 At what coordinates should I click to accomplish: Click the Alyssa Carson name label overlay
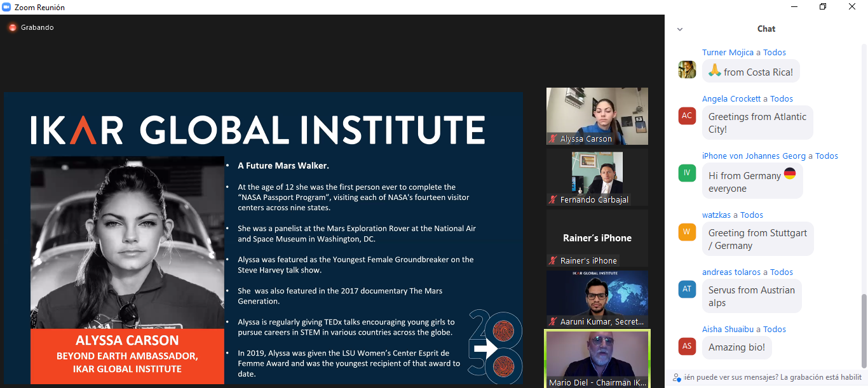click(580, 138)
